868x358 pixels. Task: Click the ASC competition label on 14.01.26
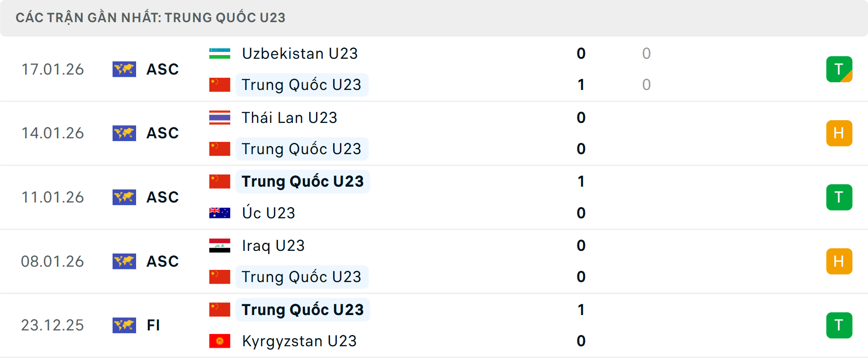click(162, 133)
